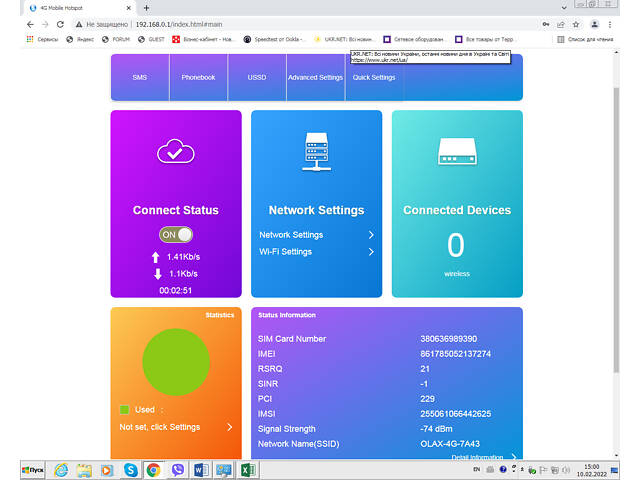Go to Advanced Settings
640x480 pixels.
coord(315,77)
